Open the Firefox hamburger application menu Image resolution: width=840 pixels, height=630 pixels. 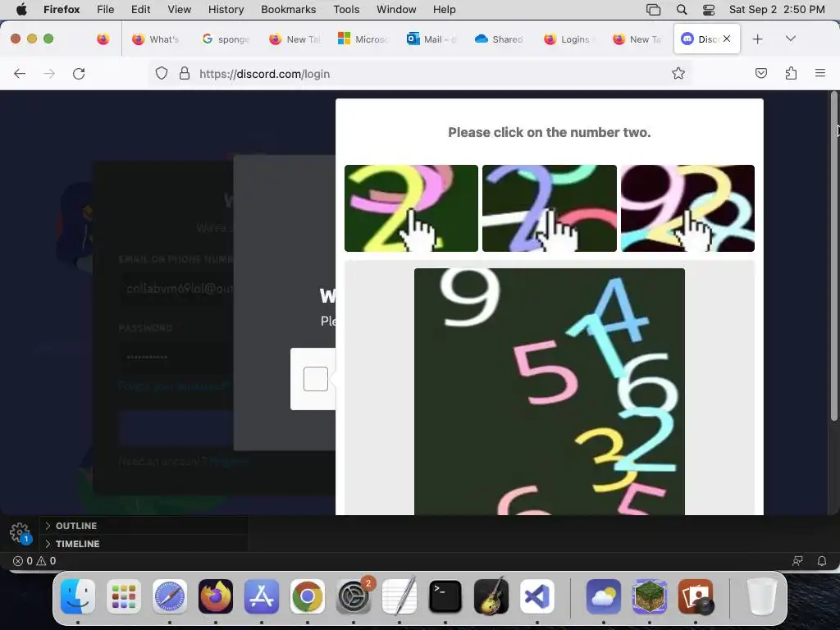point(820,73)
